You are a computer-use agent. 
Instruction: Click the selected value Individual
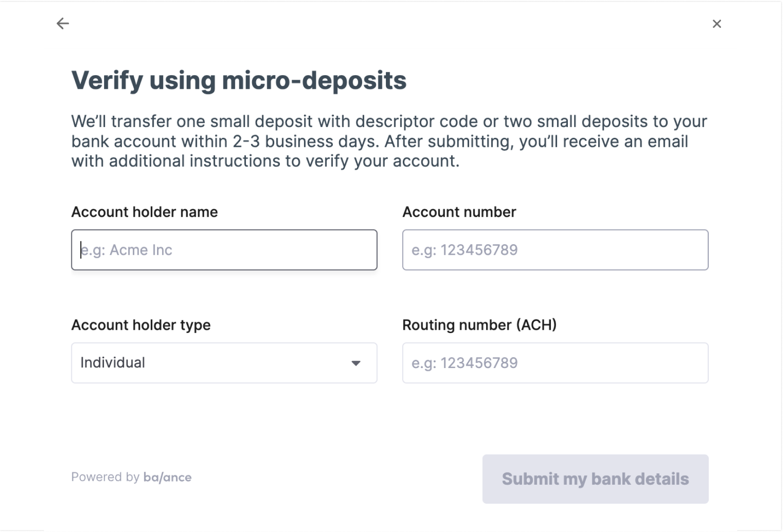point(113,362)
